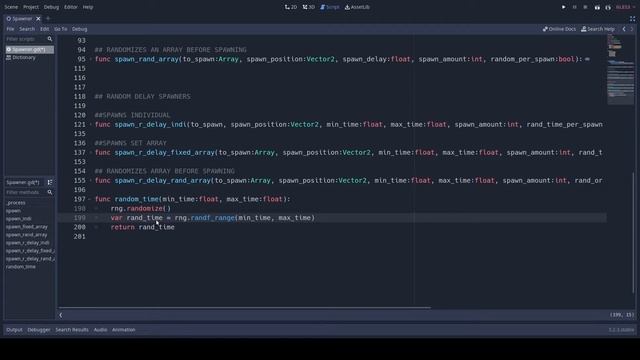The image size is (640, 360).
Task: Click line number 199 in gutter
Action: tap(80, 218)
